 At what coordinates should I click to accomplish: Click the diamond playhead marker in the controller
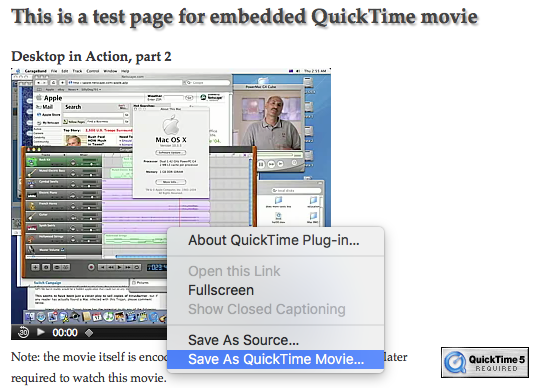point(89,333)
